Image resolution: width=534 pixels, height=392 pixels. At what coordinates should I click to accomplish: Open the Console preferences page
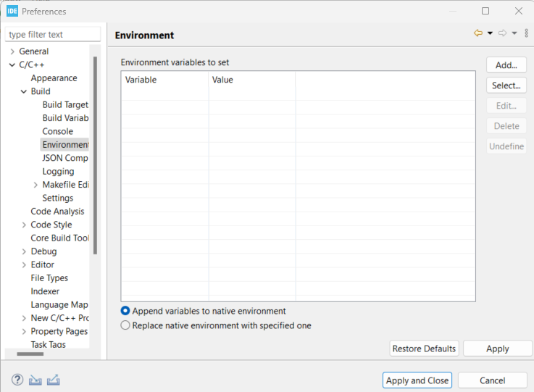pyautogui.click(x=57, y=131)
